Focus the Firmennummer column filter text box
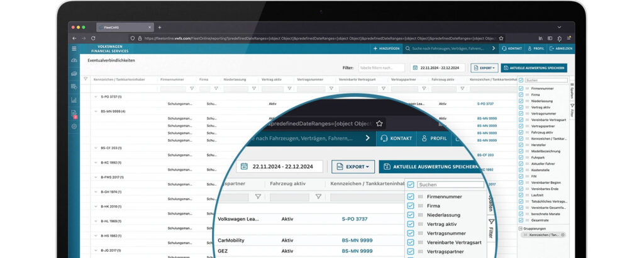The height and width of the screenshot is (258, 644). pos(174,89)
